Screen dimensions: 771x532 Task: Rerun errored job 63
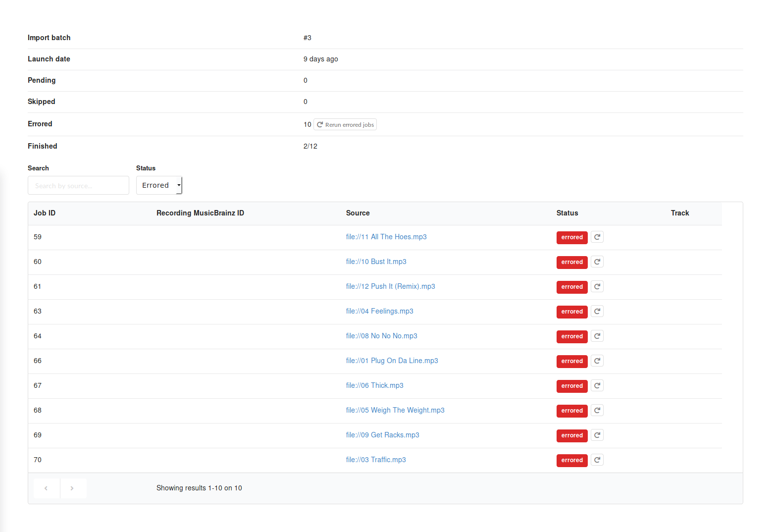pos(597,311)
